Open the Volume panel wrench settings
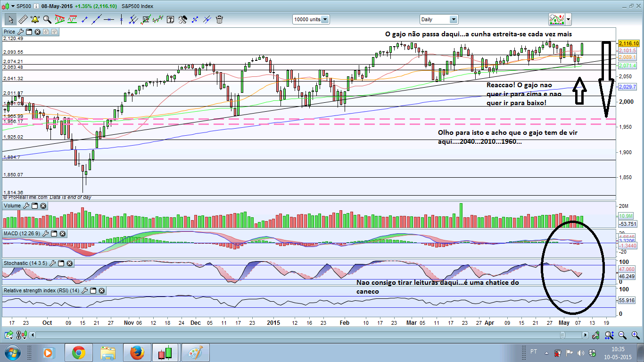Image resolution: width=644 pixels, height=362 pixels. 26,206
